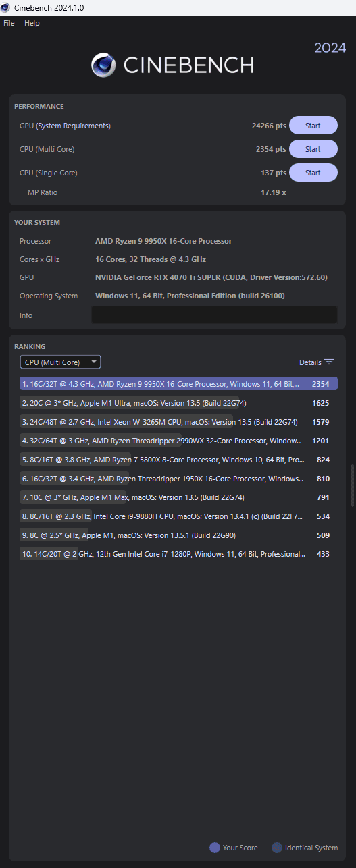Select ranking row 5 AMD Ryzen 7 5800X
356x868 pixels.
178,460
